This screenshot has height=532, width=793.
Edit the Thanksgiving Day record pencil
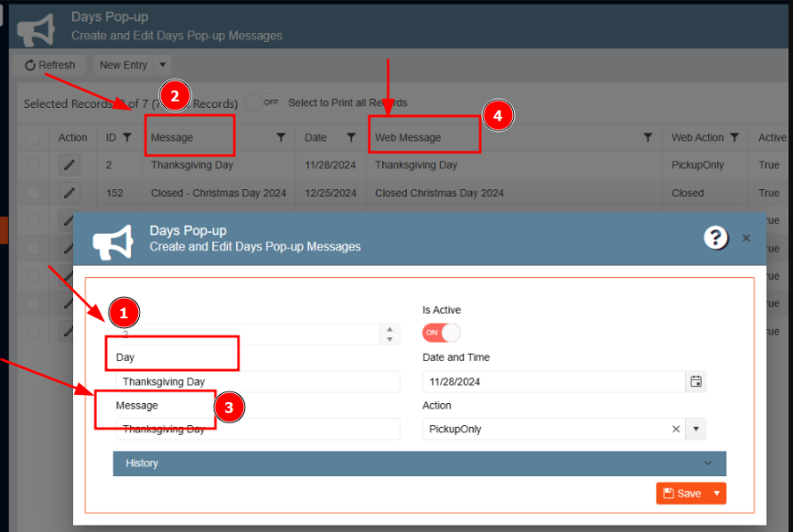tap(70, 165)
